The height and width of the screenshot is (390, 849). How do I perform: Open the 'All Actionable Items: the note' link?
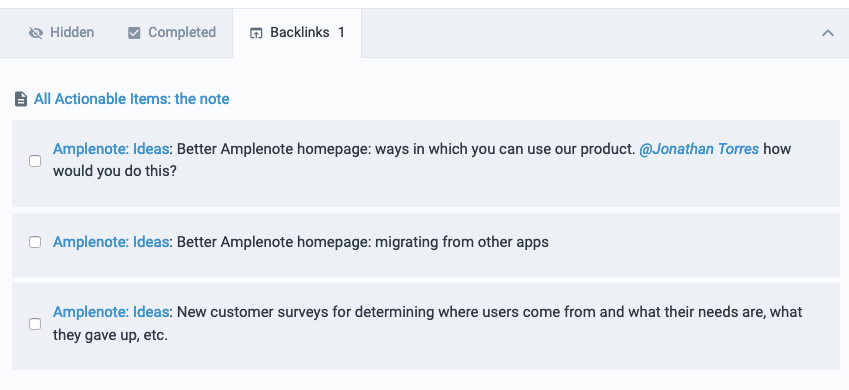(x=132, y=99)
